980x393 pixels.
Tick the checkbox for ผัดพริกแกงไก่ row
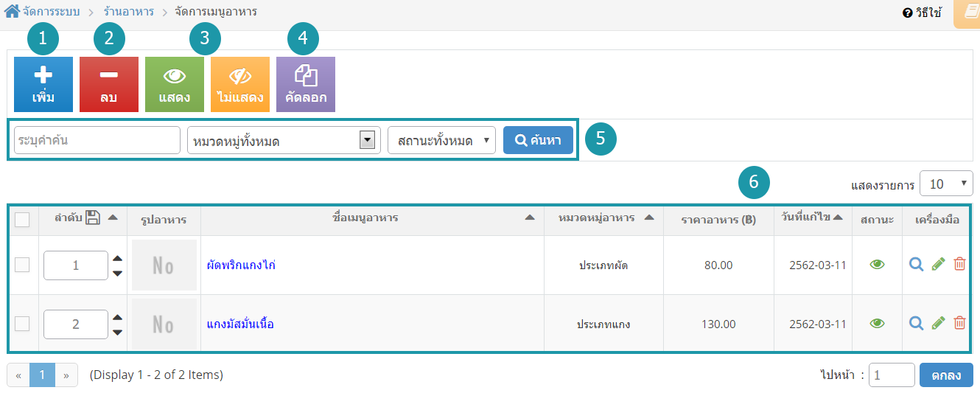coord(22,265)
